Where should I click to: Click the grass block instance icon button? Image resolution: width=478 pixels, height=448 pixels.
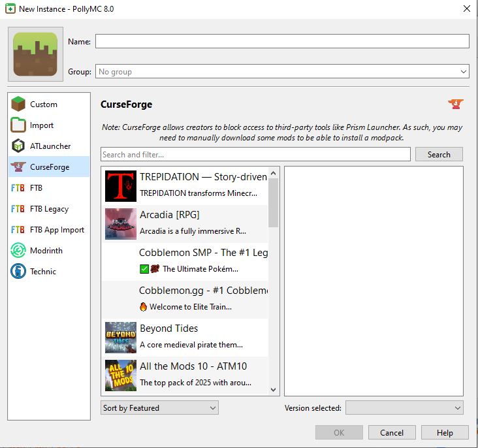pos(35,54)
